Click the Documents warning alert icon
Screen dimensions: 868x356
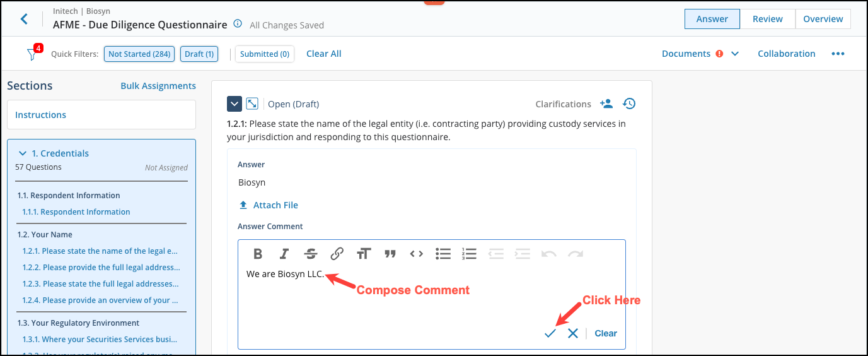tap(720, 54)
